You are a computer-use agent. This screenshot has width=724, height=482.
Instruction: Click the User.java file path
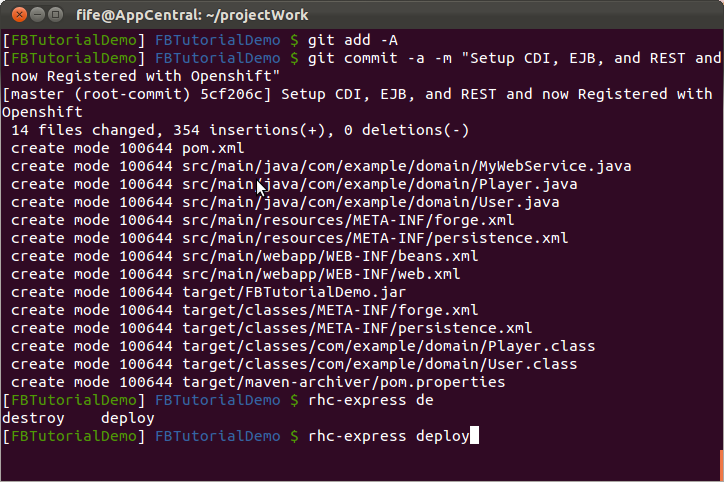click(x=371, y=202)
